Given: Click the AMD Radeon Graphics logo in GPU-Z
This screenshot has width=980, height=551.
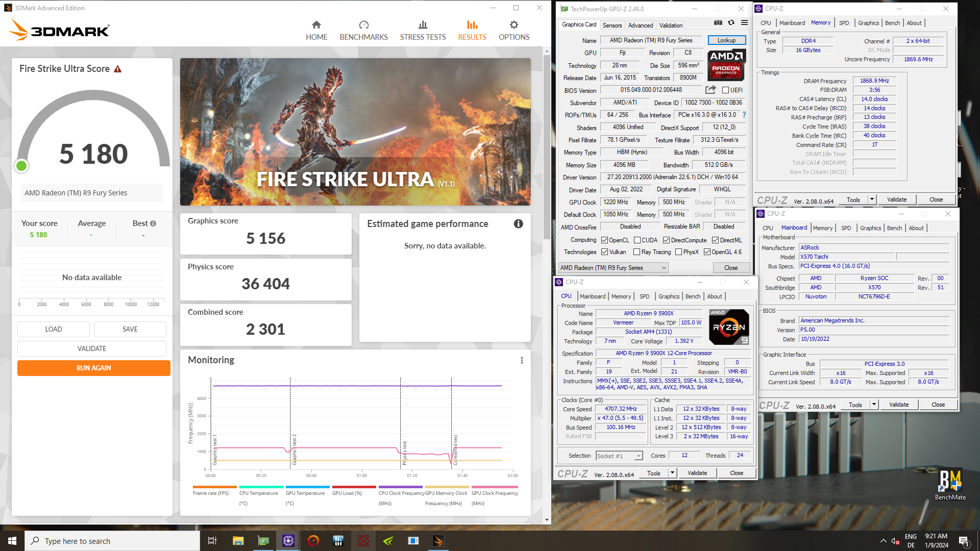Looking at the screenshot, I should (726, 64).
